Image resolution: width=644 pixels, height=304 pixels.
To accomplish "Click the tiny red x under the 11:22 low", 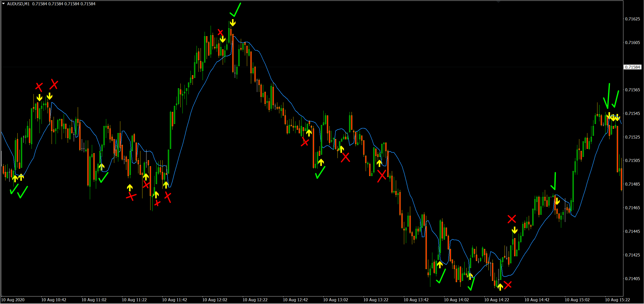I will [x=157, y=203].
